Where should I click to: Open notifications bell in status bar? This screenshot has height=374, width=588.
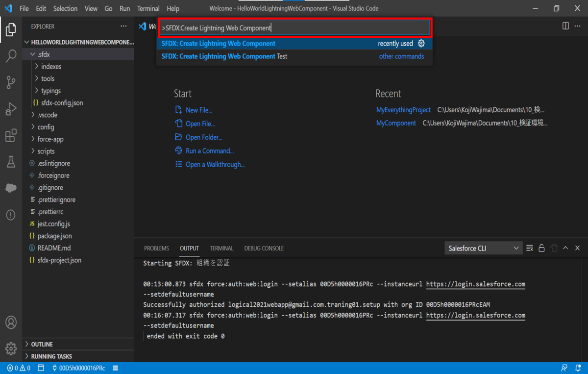[578, 368]
